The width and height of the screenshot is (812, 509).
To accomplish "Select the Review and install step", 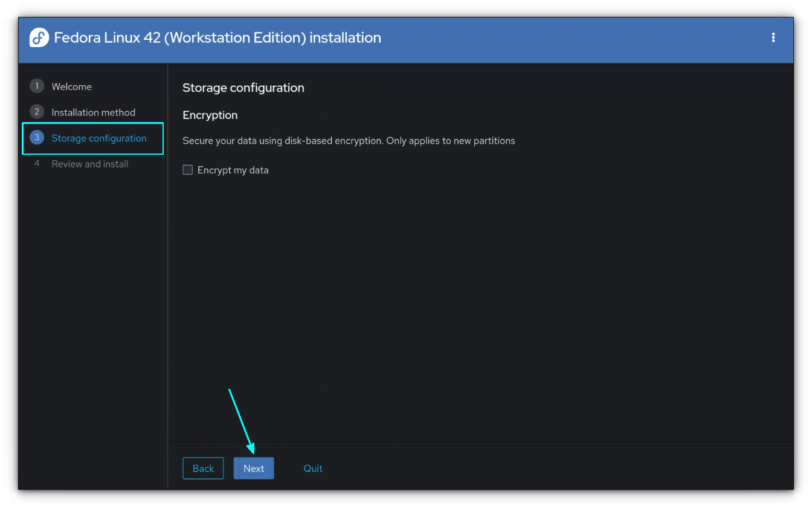I will pyautogui.click(x=90, y=164).
